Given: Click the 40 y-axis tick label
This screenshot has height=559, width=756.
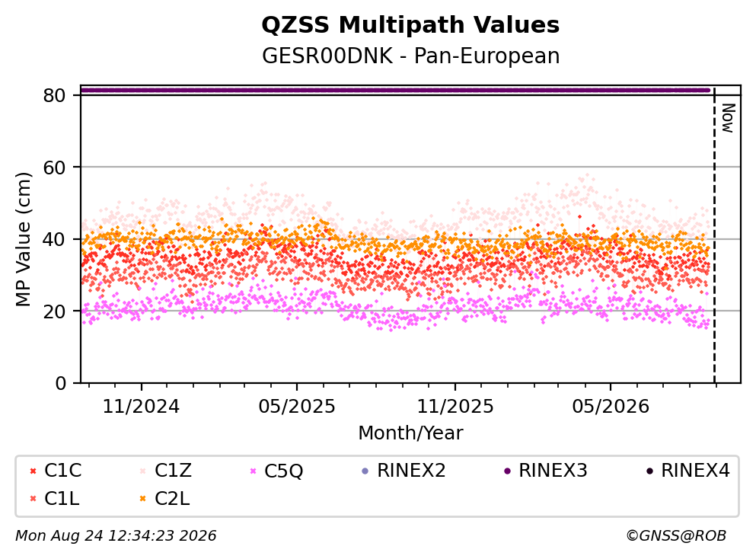Looking at the screenshot, I should tap(54, 239).
